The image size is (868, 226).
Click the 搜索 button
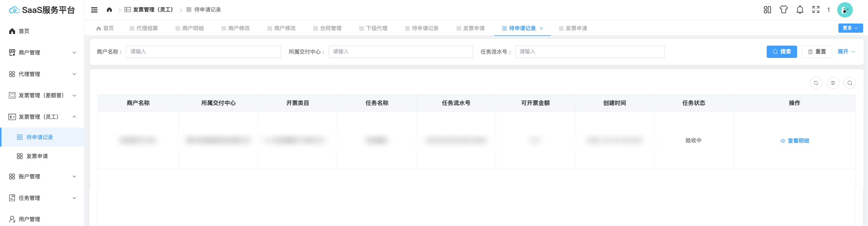tap(781, 52)
